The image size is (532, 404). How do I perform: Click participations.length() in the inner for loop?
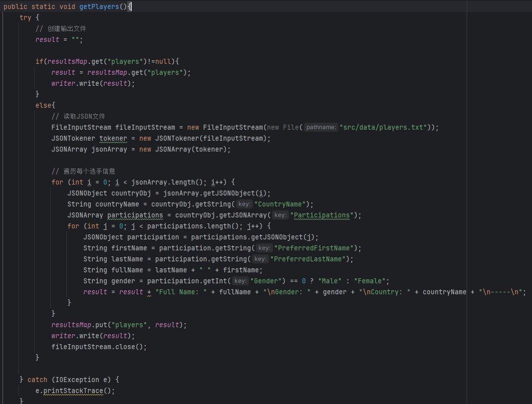pos(193,226)
